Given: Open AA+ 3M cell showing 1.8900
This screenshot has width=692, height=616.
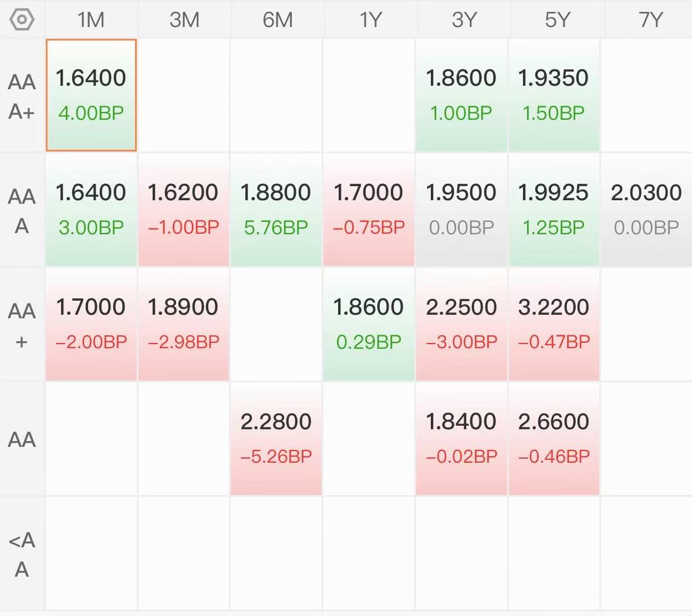Looking at the screenshot, I should coord(184,325).
